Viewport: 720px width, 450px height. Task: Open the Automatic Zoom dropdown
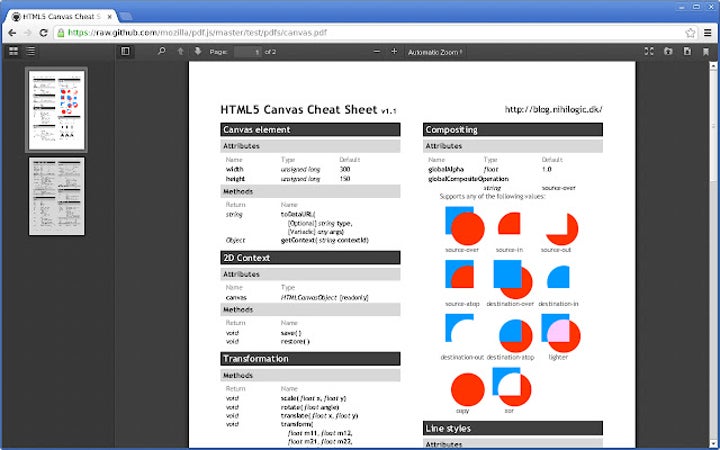(436, 51)
